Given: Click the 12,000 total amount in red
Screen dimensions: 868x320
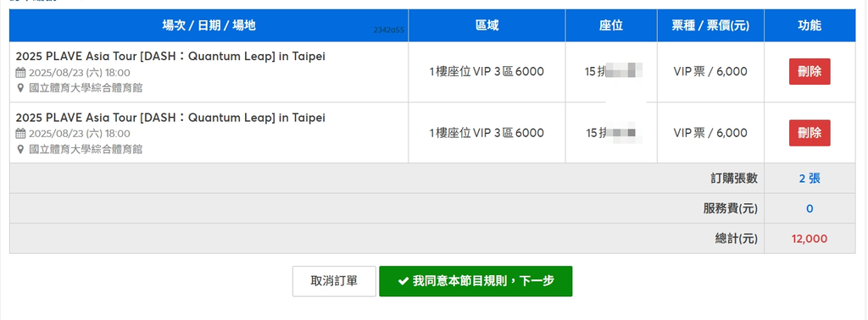Looking at the screenshot, I should (810, 239).
